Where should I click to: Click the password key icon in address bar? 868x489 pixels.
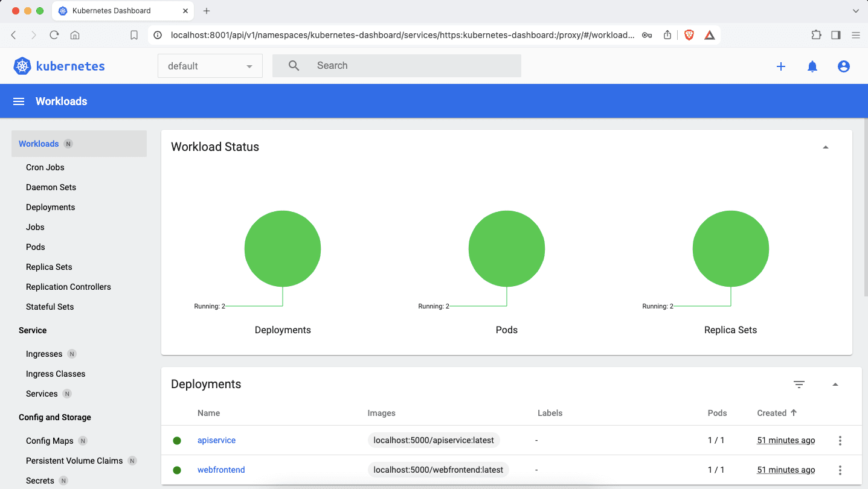click(x=647, y=35)
